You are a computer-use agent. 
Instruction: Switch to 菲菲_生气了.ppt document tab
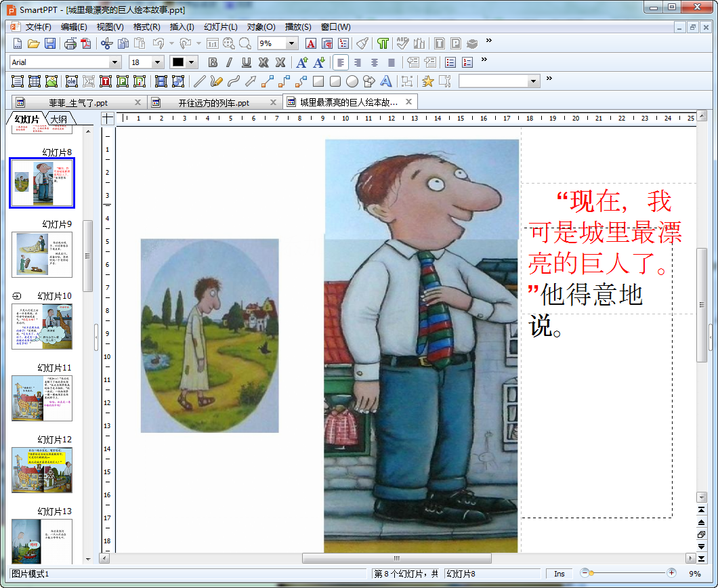click(x=79, y=102)
